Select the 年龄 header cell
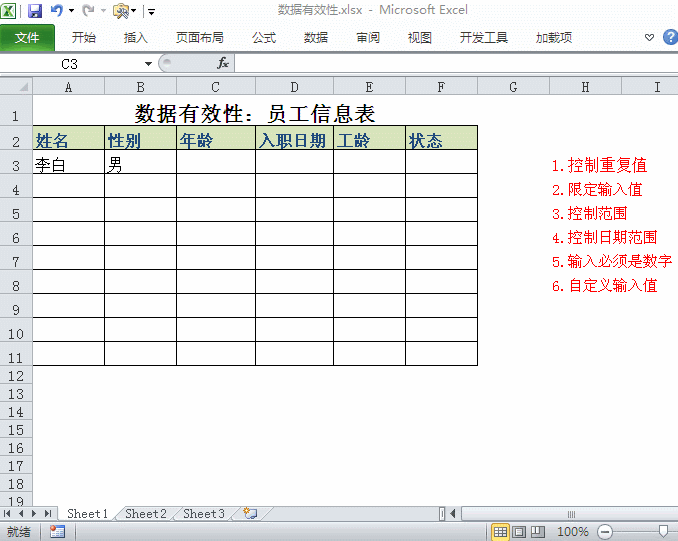678x541 pixels. (215, 138)
